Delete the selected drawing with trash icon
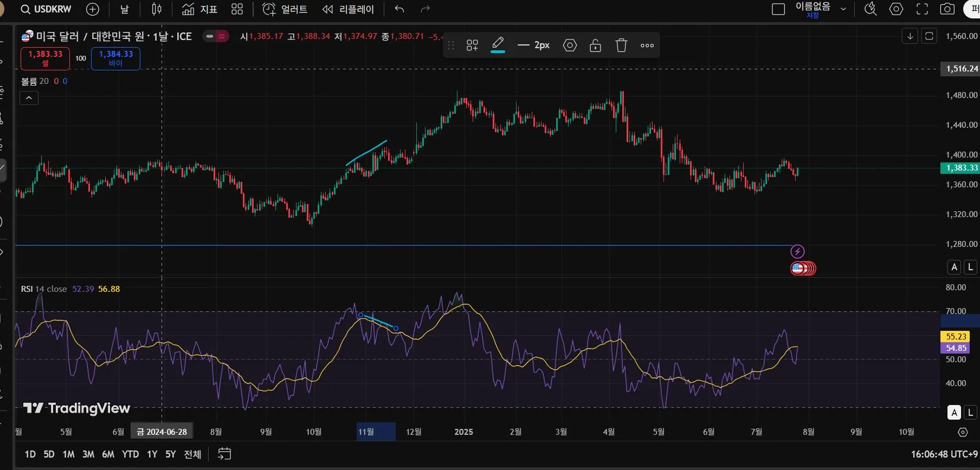The image size is (980, 470). tap(621, 45)
